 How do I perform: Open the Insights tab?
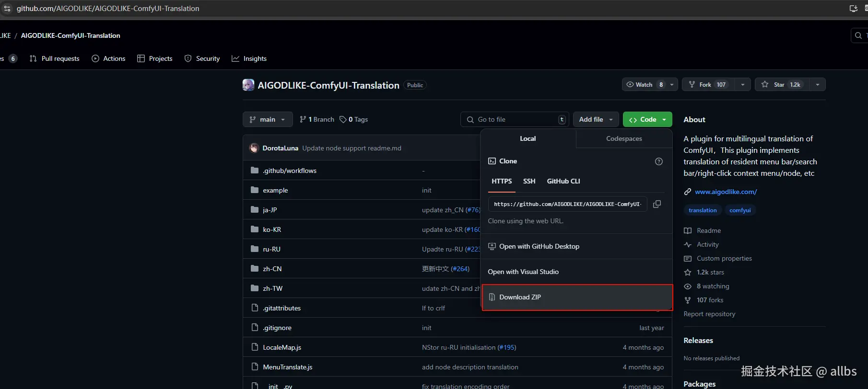[x=249, y=58]
